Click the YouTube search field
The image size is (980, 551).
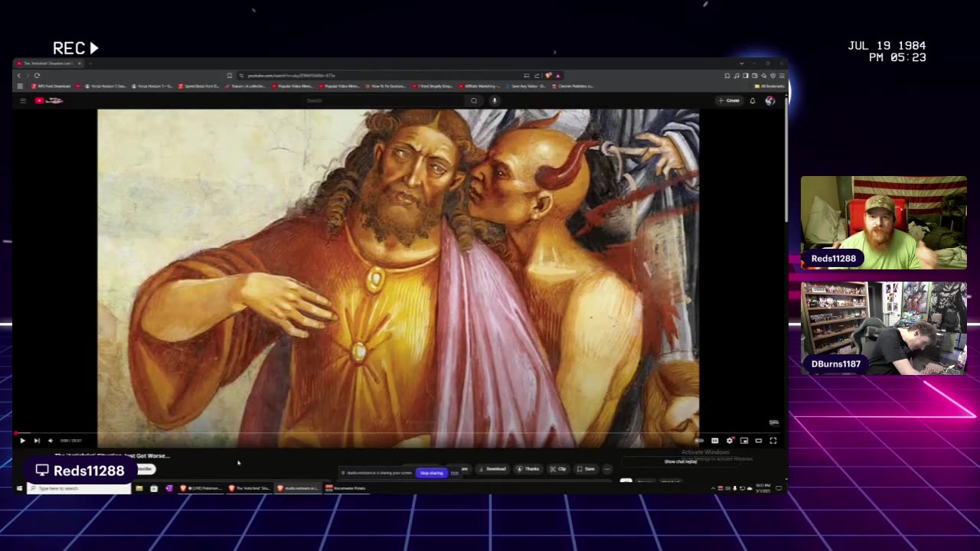coord(383,101)
